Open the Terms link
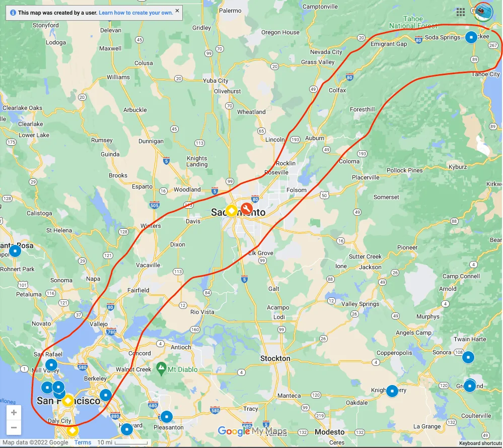This screenshot has width=503, height=448. click(x=83, y=442)
